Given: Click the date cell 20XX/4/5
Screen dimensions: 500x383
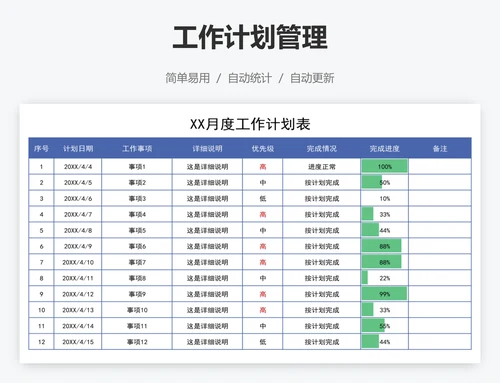Looking at the screenshot, I should click(x=78, y=182).
